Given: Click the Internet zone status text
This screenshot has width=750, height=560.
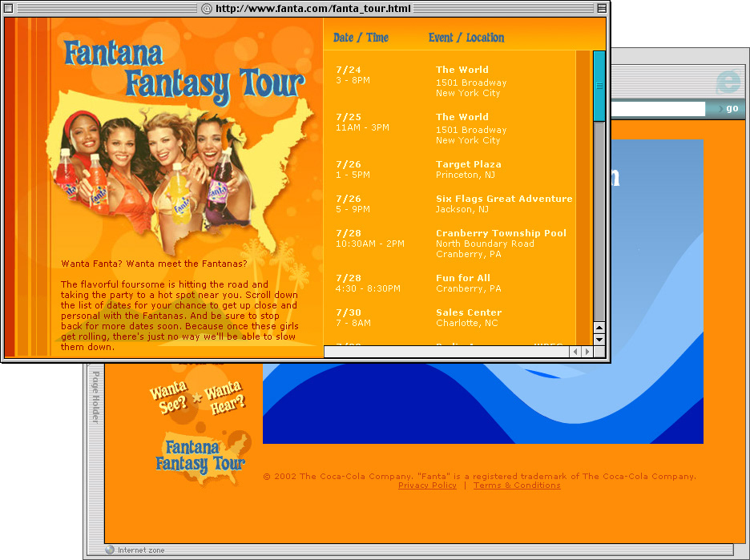Looking at the screenshot, I should pos(141,550).
